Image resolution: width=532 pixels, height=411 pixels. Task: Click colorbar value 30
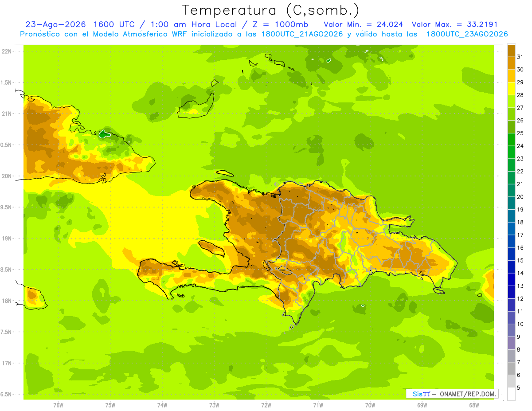pos(520,70)
